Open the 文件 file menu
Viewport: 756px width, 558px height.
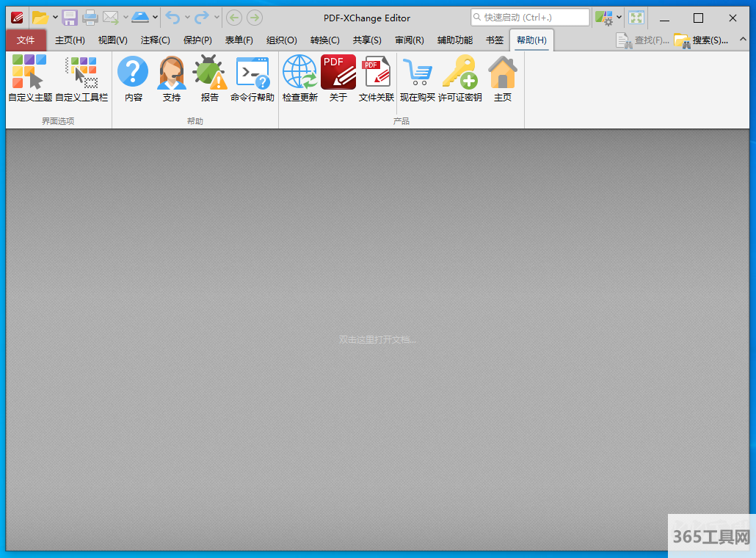click(x=26, y=40)
